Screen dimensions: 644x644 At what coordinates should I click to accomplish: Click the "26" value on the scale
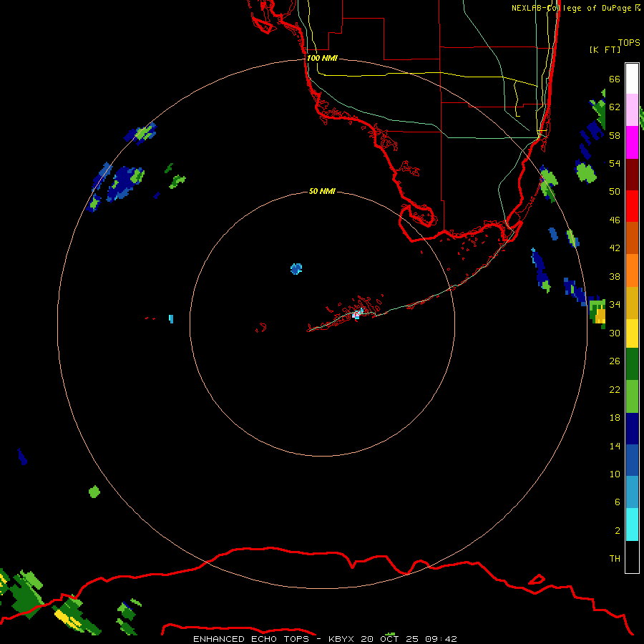[x=615, y=361]
